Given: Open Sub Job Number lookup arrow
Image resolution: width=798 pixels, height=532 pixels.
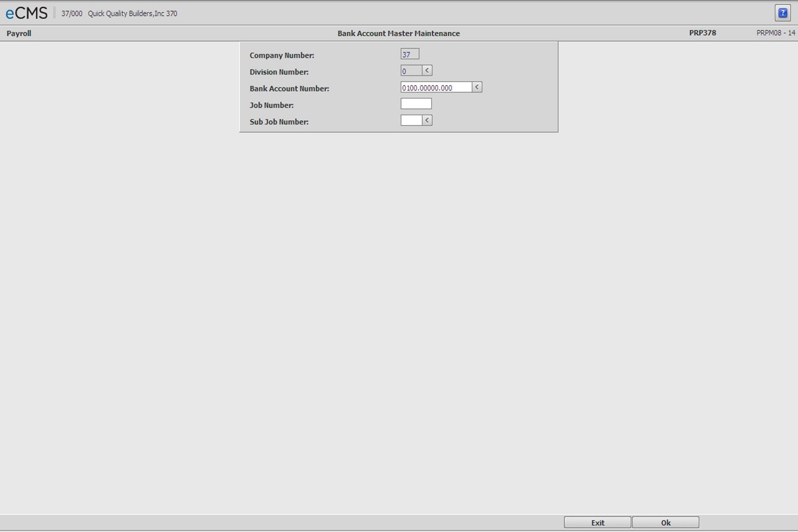Looking at the screenshot, I should 427,120.
